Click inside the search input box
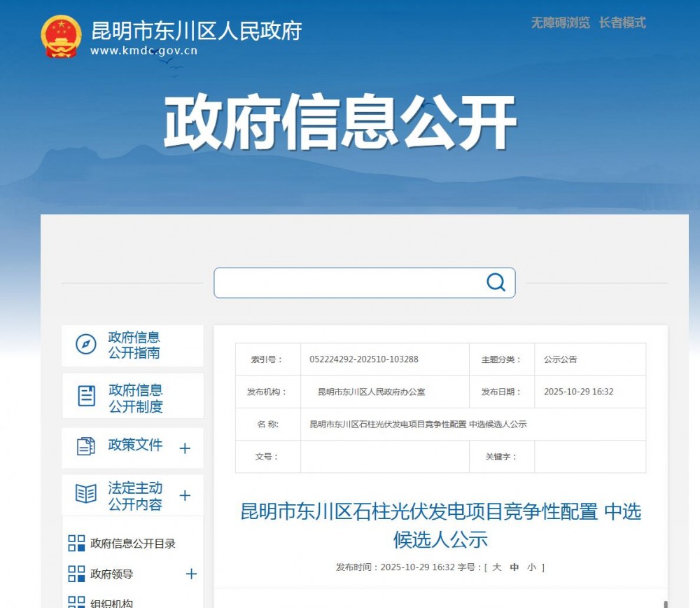The width and height of the screenshot is (700, 608). point(349,283)
